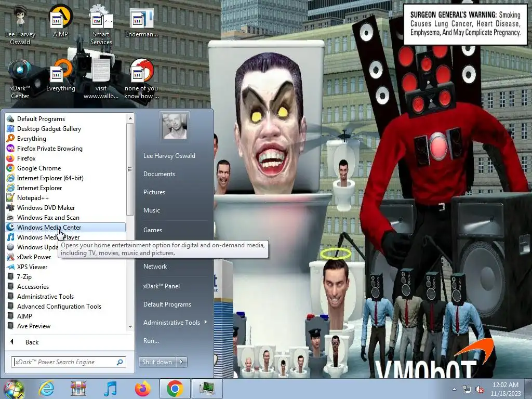Open Default Programs in the programs list
The width and height of the screenshot is (532, 399).
pos(65,119)
